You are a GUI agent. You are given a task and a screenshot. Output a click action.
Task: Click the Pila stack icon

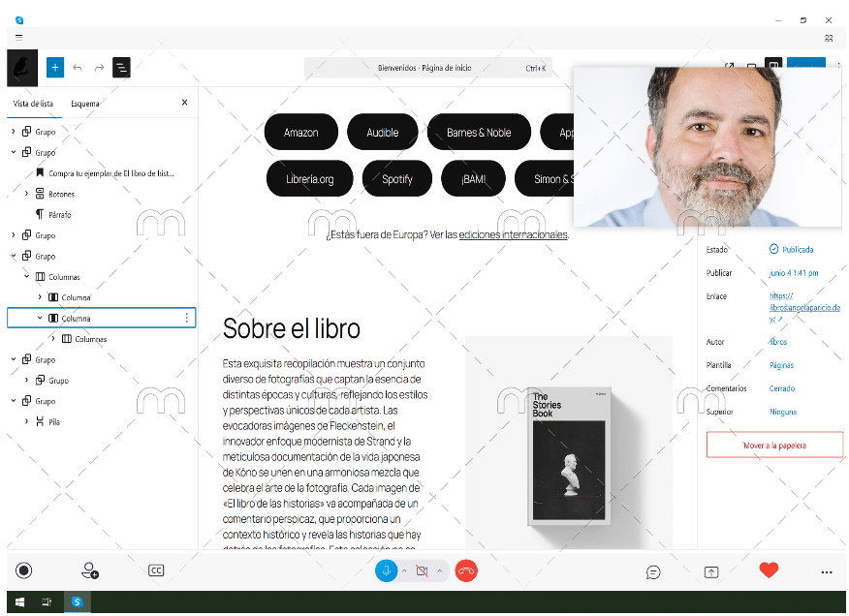(x=40, y=421)
